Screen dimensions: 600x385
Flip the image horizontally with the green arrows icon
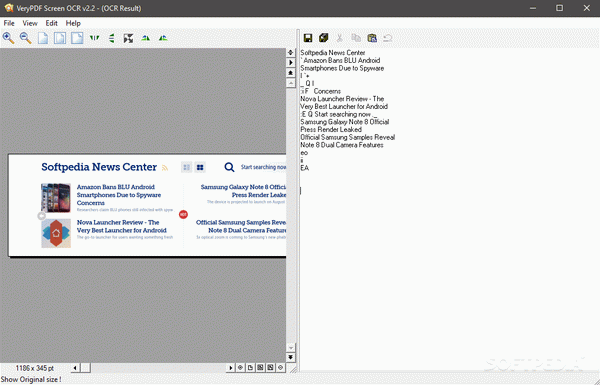[95, 38]
